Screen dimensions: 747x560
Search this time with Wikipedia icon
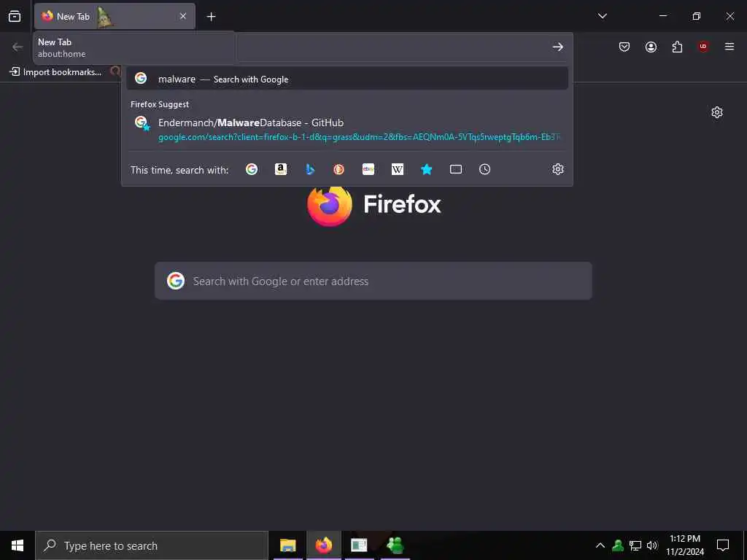coord(398,169)
